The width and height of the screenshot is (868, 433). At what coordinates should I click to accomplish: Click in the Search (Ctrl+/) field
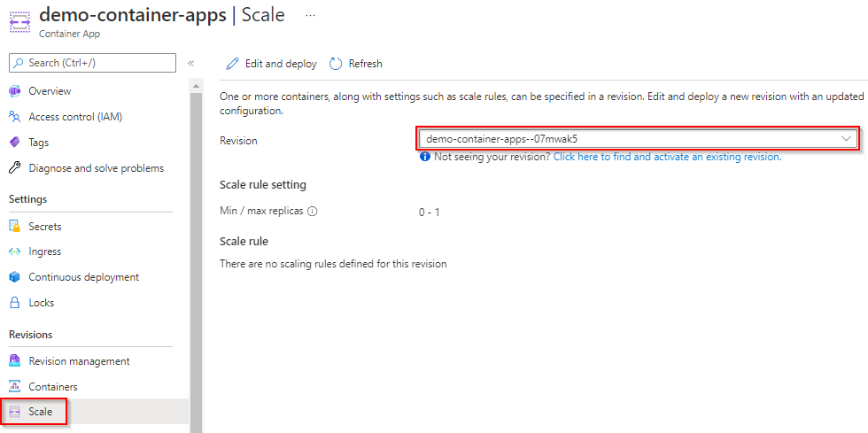pos(92,63)
